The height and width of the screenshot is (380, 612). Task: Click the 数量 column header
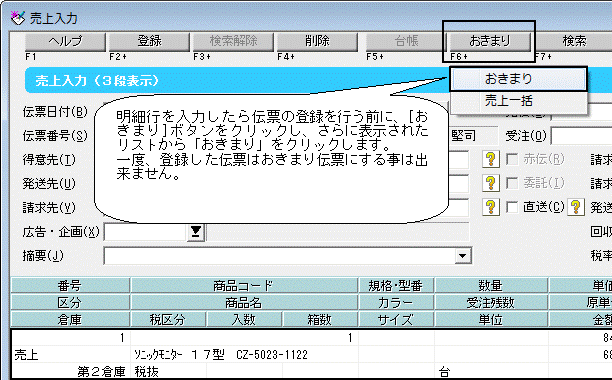point(491,286)
